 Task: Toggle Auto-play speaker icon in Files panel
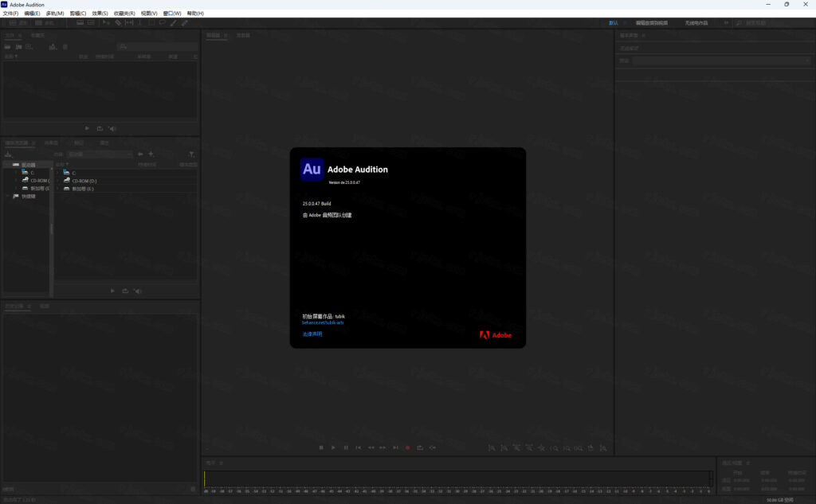[x=112, y=128]
